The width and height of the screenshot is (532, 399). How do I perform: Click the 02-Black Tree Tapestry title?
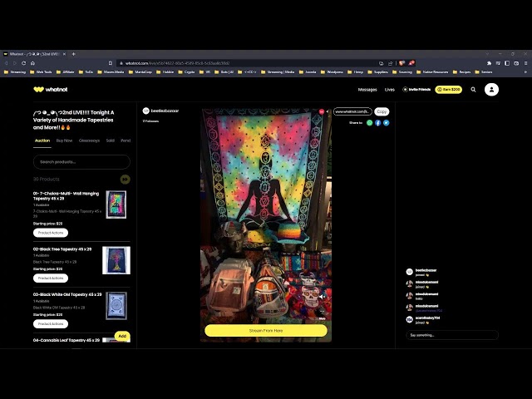point(62,249)
